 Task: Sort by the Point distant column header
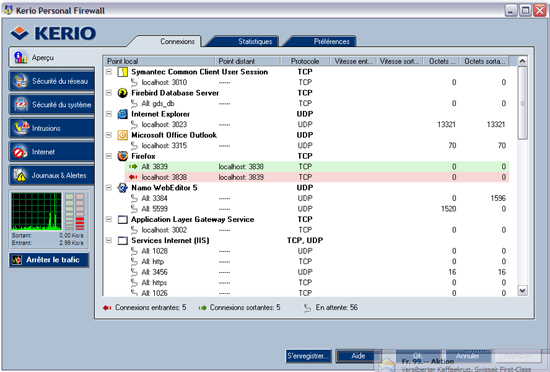[248, 61]
